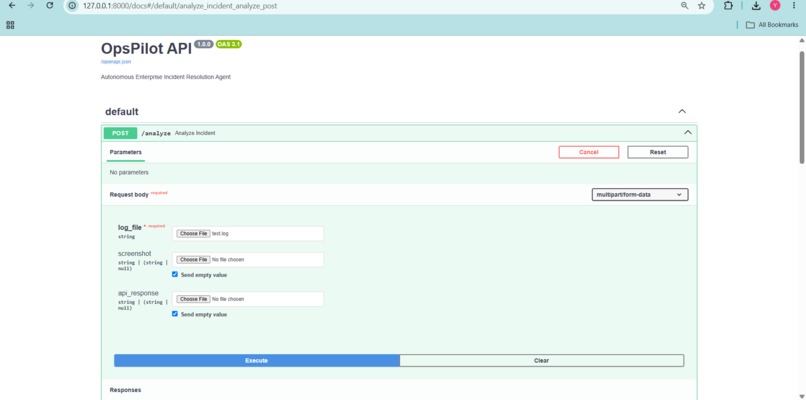Click the Analyze Incident summary text
806x400 pixels.
click(x=195, y=133)
